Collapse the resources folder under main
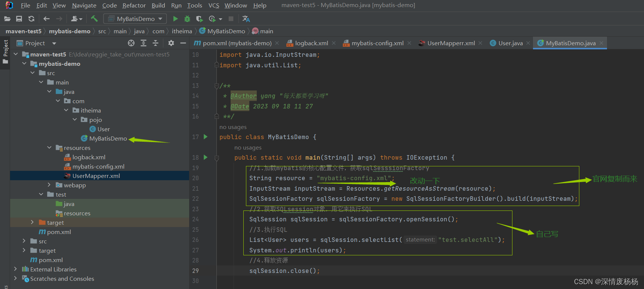Screen dimensions: 644x289 tap(49, 148)
